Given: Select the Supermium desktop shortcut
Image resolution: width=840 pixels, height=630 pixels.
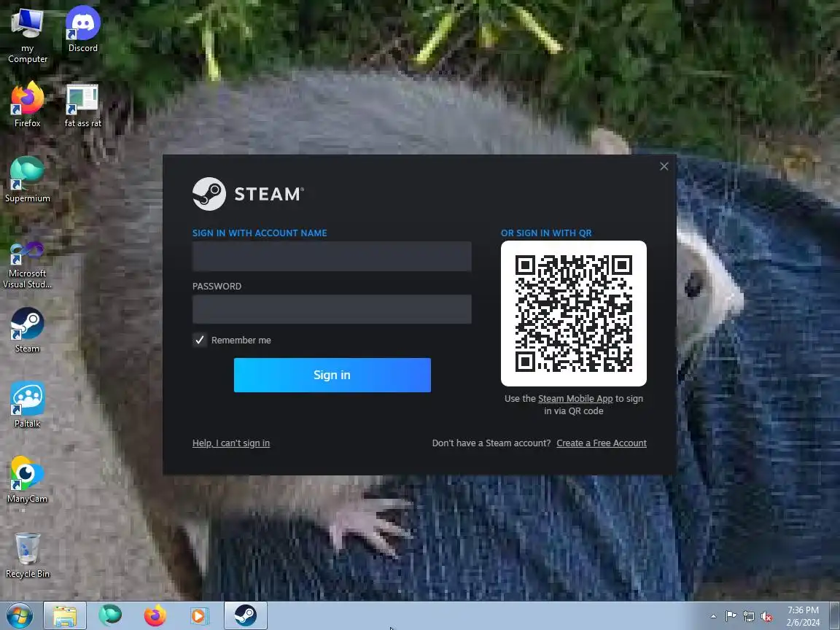Looking at the screenshot, I should click(27, 179).
